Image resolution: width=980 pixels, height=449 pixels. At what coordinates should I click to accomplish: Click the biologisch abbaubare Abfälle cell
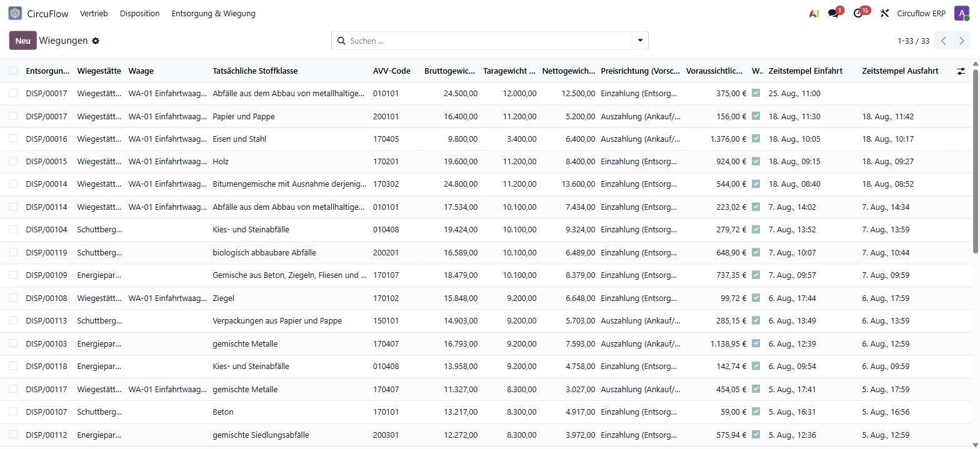point(264,252)
